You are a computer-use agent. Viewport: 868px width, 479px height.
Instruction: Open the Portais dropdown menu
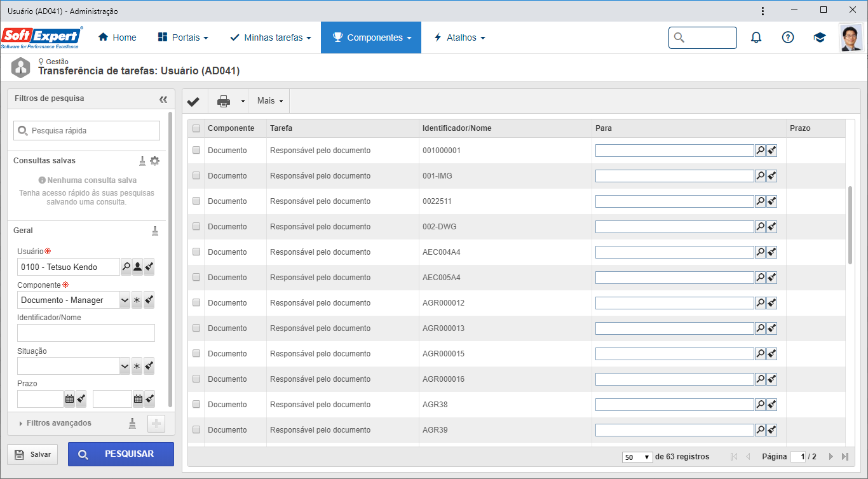pyautogui.click(x=183, y=37)
